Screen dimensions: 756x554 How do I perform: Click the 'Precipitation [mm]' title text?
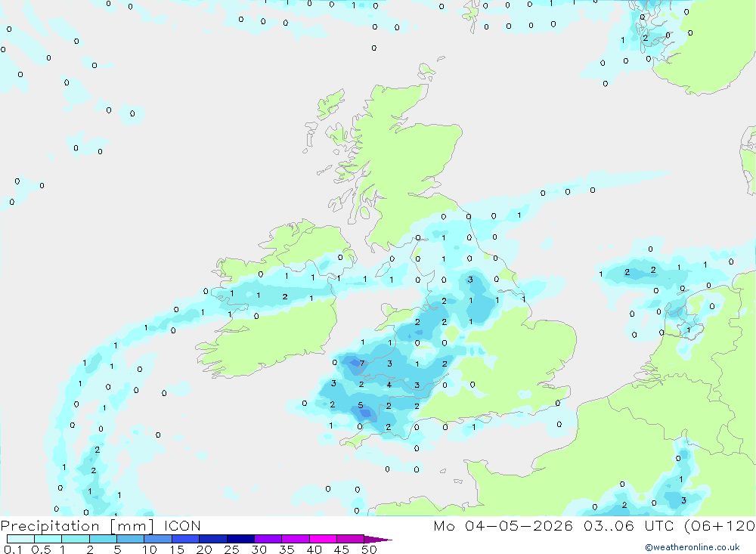pyautogui.click(x=77, y=526)
